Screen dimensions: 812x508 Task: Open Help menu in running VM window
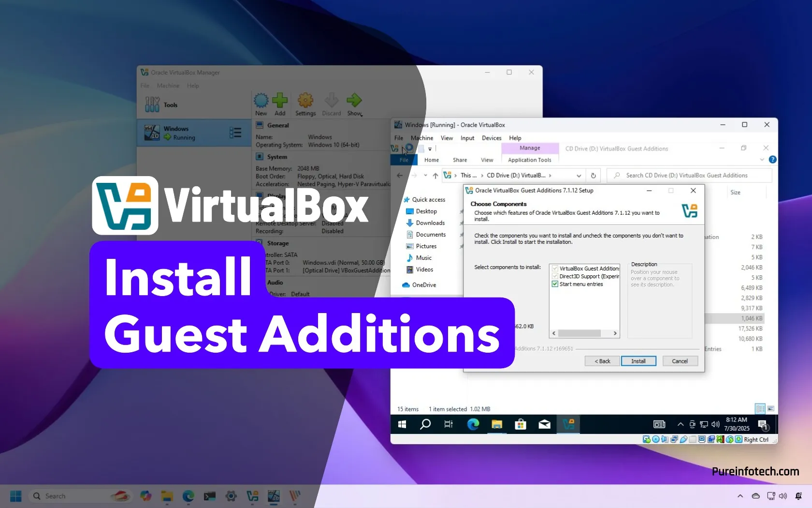(515, 138)
